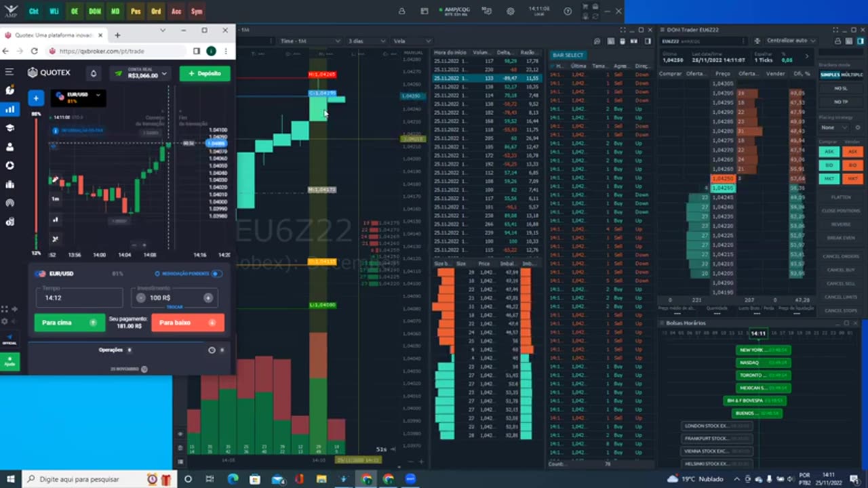Open Quotex education graduation cap icon
Screen dimensions: 868x488
pos(9,127)
